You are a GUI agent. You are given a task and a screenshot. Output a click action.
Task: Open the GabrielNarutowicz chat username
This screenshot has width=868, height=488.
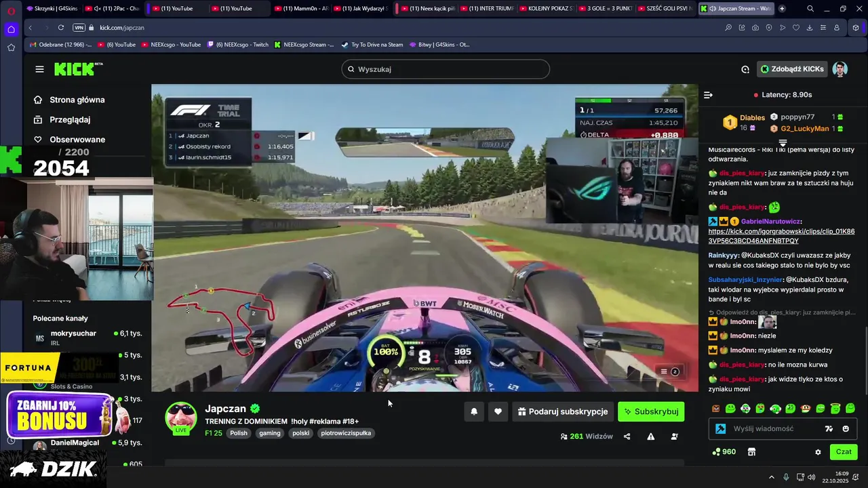(x=770, y=221)
